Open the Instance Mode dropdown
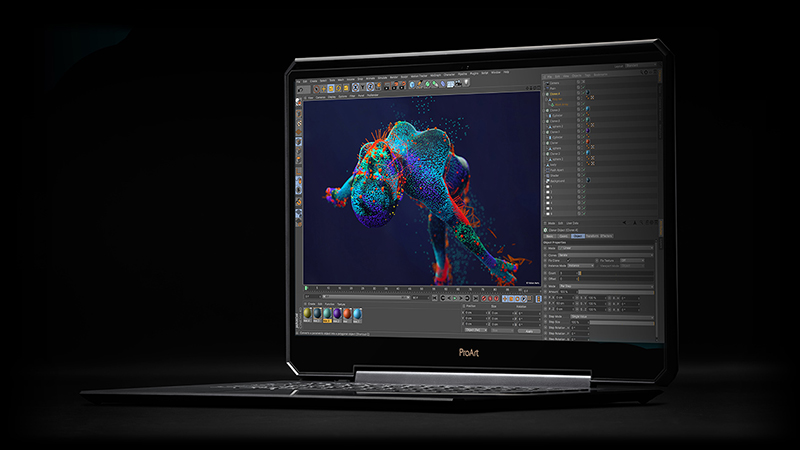 pyautogui.click(x=581, y=266)
